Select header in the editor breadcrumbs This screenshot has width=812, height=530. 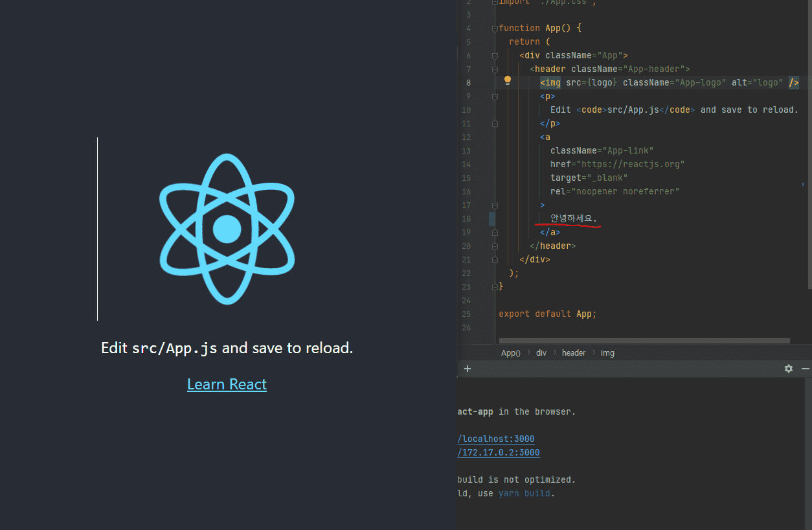point(574,353)
